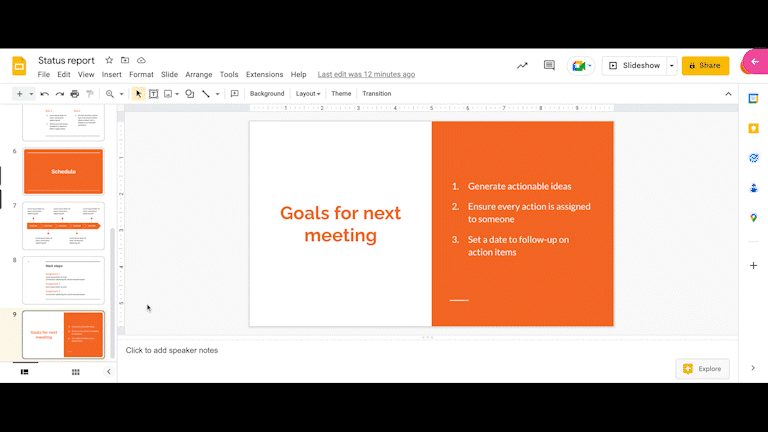Collapse the slide filmstrip panel
Viewport: 768px width, 432px height.
coord(109,372)
